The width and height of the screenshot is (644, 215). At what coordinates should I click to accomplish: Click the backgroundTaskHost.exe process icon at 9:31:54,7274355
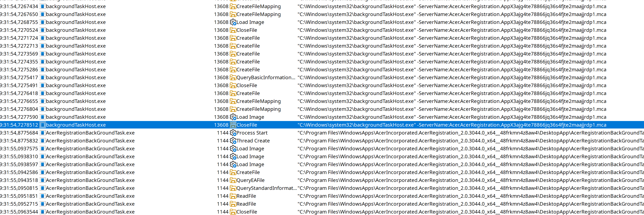click(42, 62)
